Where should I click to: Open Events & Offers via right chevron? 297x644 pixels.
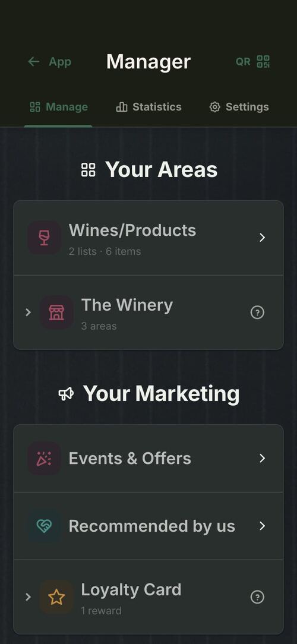click(262, 459)
